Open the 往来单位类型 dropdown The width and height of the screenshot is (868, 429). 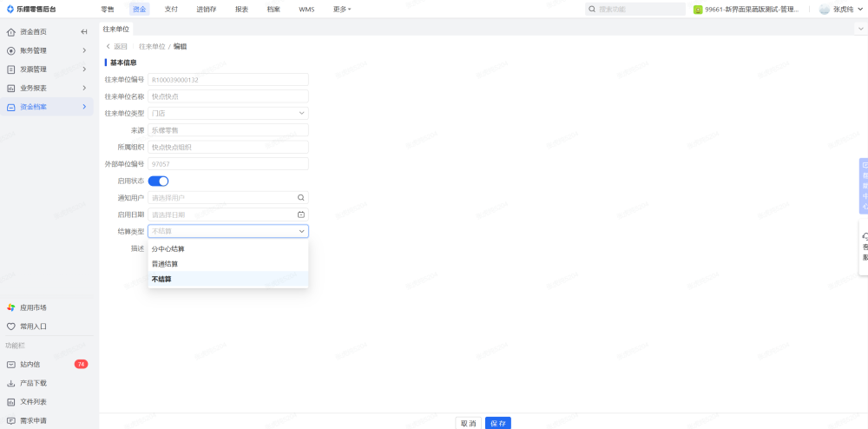pyautogui.click(x=228, y=113)
